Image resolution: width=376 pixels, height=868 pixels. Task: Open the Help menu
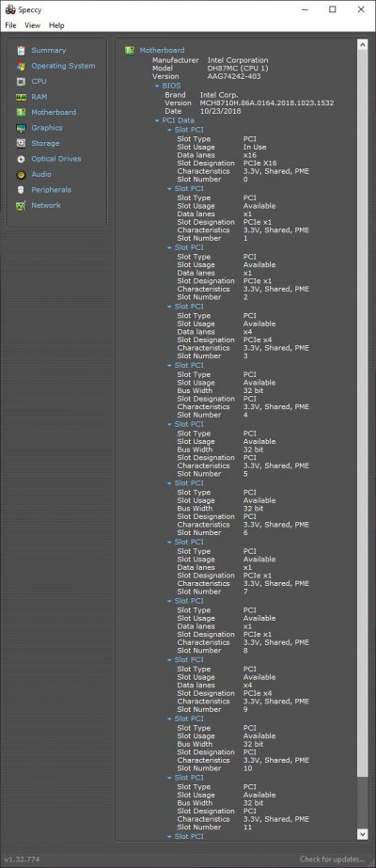click(56, 25)
